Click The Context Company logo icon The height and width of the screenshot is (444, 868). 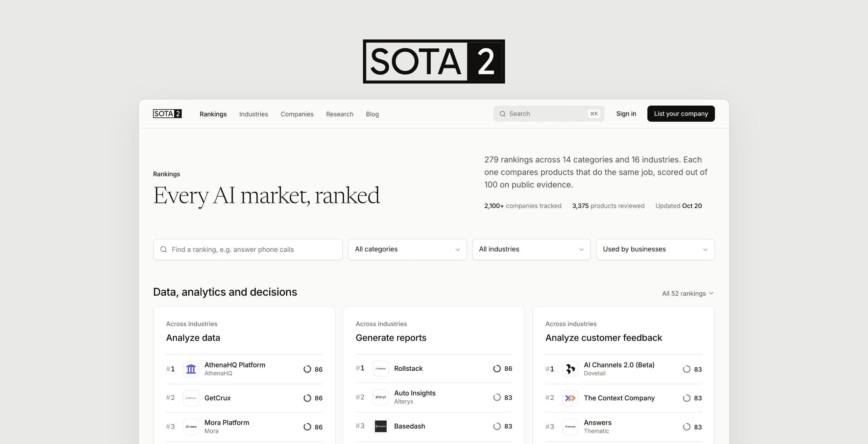(x=570, y=398)
